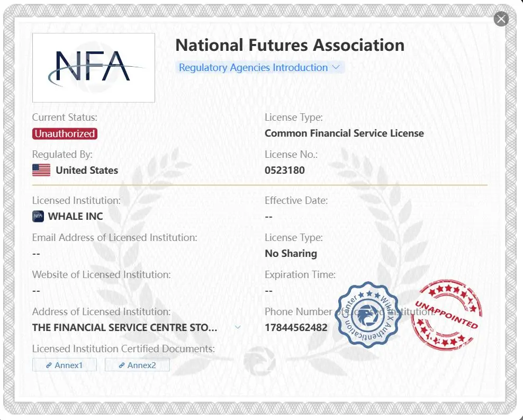Viewport: 523px width, 420px height.
Task: Click the faded eagle watermark at bottom
Action: 259,361
